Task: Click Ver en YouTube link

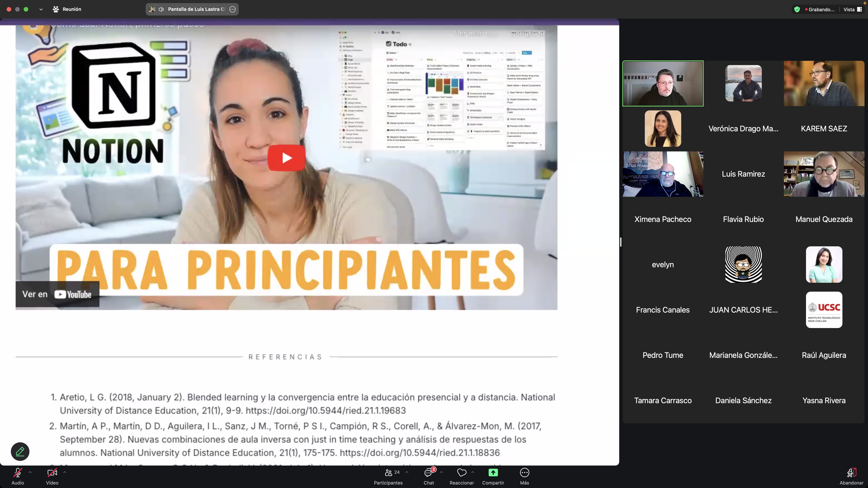Action: 57,294
